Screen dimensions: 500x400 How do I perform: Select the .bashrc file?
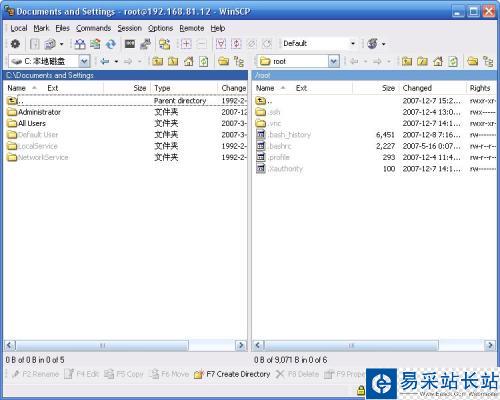pyautogui.click(x=274, y=146)
